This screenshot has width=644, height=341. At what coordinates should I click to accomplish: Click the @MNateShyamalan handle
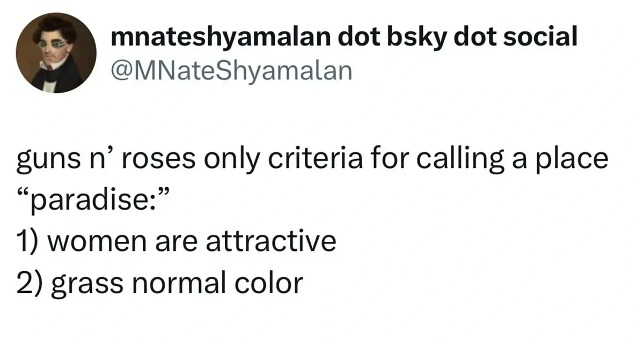230,70
